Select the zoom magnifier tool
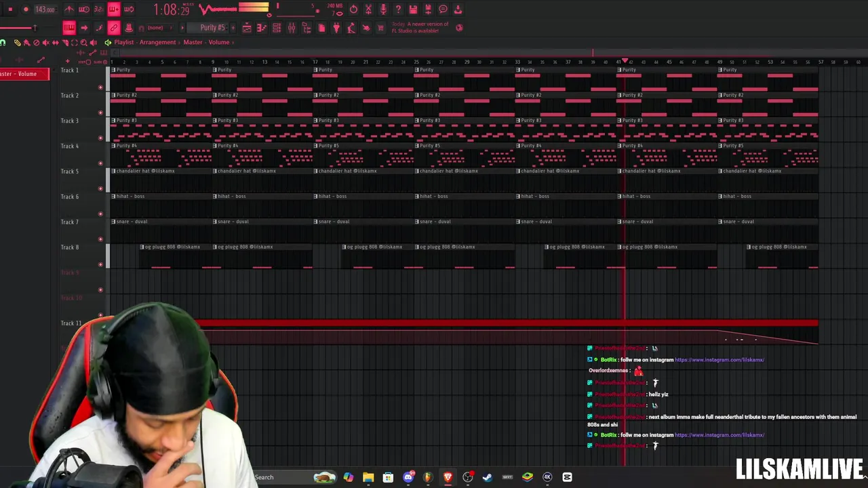This screenshot has width=868, height=488. [84, 43]
